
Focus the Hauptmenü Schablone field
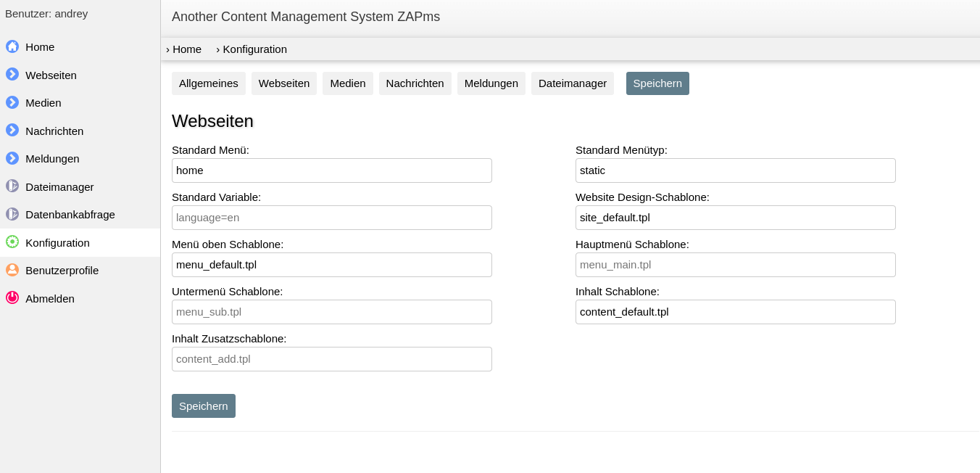pyautogui.click(x=736, y=265)
